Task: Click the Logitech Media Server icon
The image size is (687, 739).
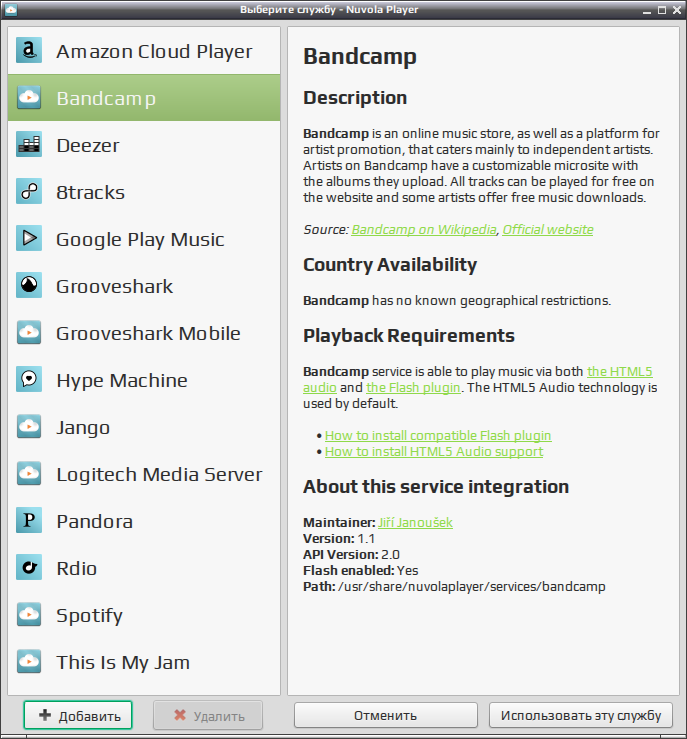Action: [x=29, y=473]
